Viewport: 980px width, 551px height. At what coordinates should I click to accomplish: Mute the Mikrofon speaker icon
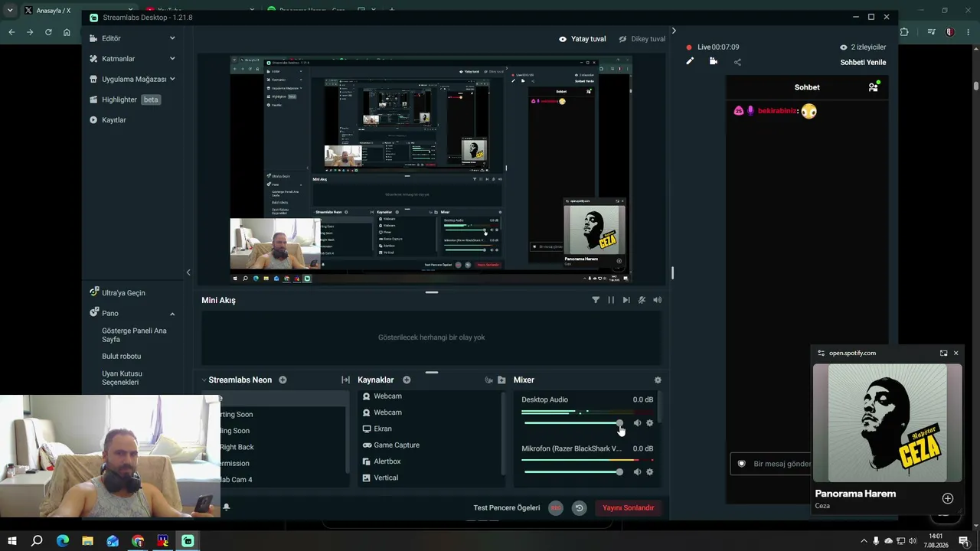(637, 472)
